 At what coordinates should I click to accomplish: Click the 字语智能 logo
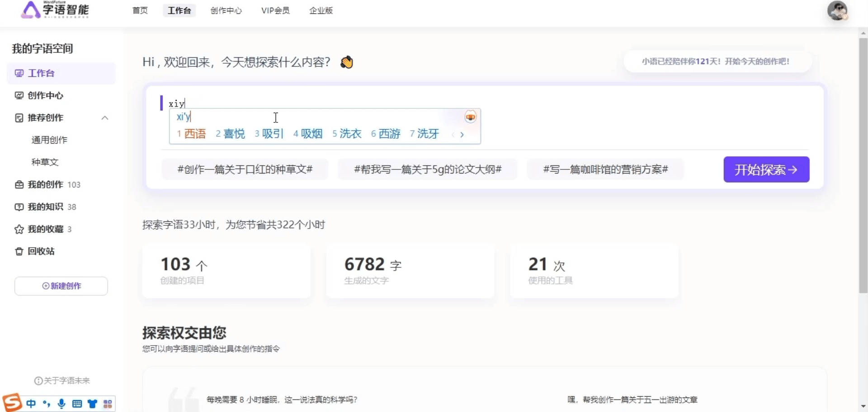[54, 10]
